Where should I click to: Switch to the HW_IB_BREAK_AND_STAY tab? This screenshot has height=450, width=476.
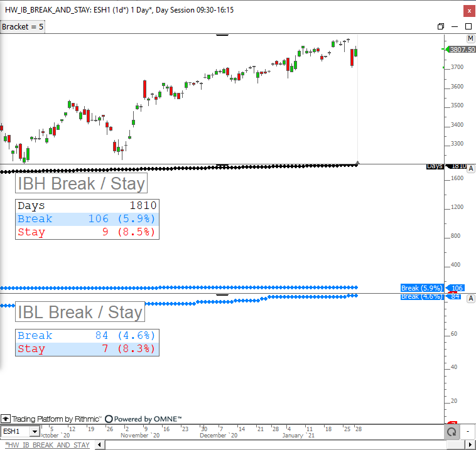point(47,444)
